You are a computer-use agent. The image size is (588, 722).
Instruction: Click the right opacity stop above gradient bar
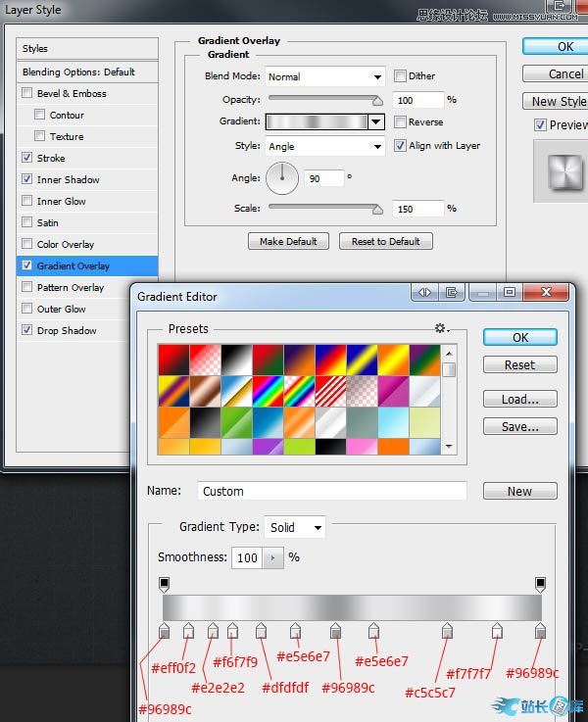coord(540,584)
